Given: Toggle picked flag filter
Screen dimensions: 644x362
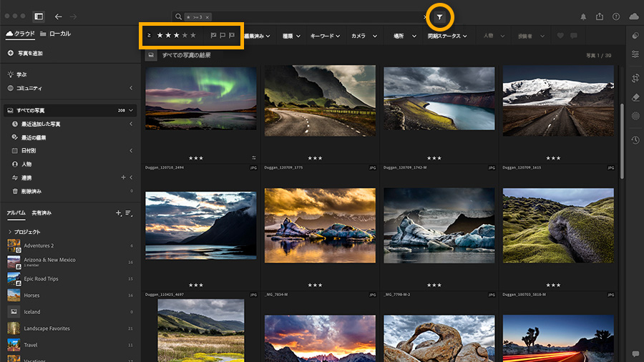Looking at the screenshot, I should click(x=213, y=36).
